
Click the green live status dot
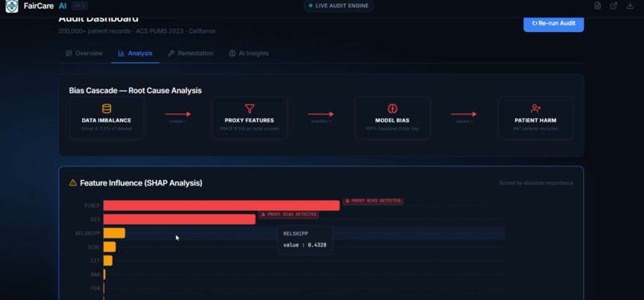[311, 6]
